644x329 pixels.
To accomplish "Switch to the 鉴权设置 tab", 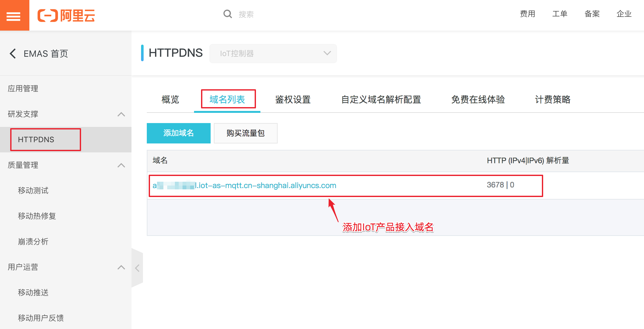I will [x=293, y=99].
